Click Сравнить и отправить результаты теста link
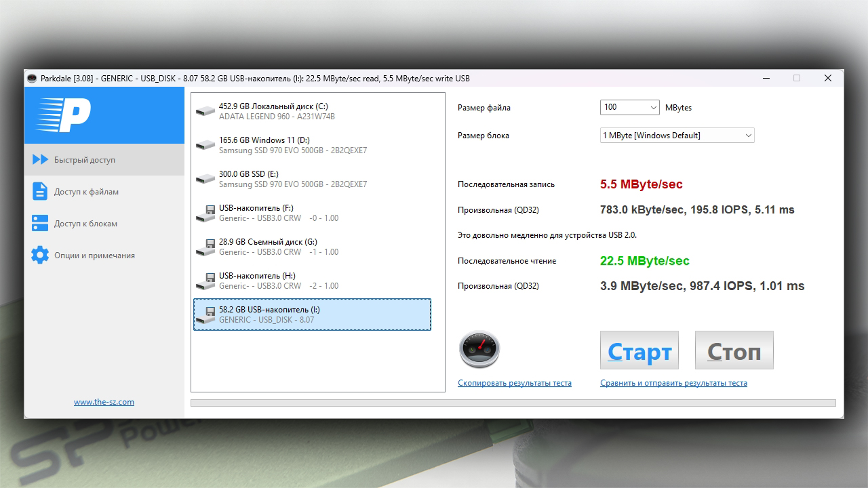Screen dimensions: 868x488 point(673,383)
